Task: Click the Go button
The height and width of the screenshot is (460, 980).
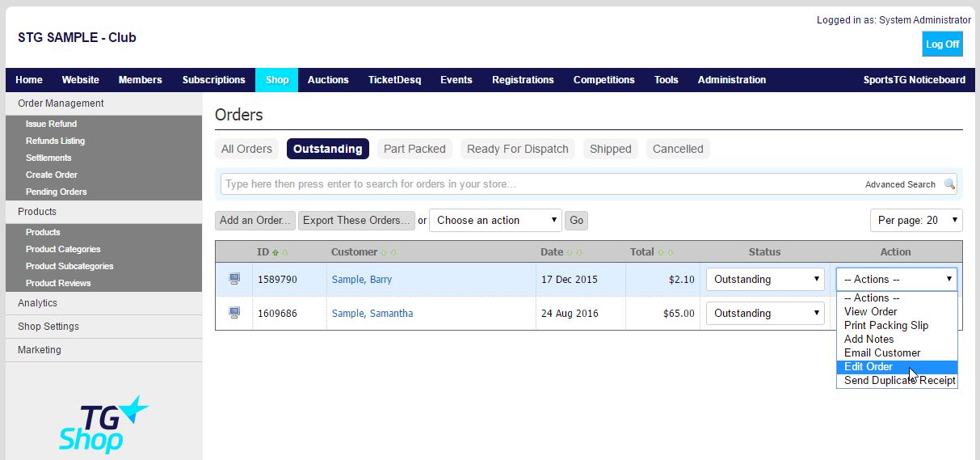Action: pos(576,220)
